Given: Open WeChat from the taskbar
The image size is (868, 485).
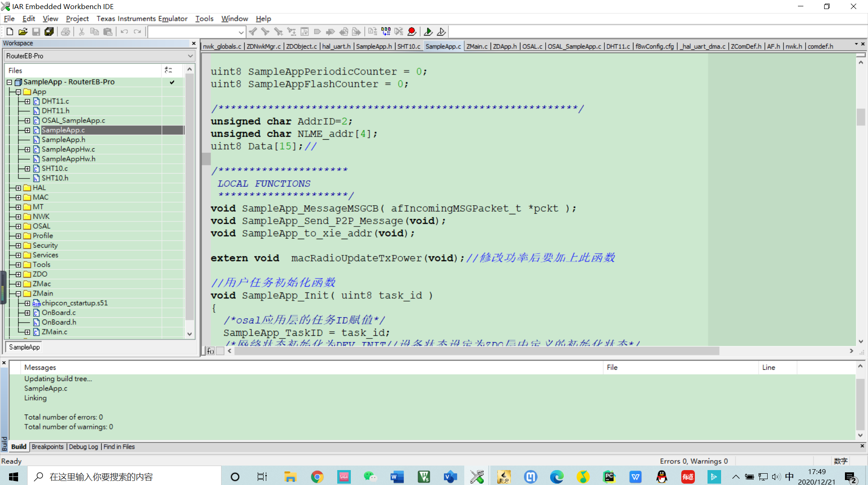Looking at the screenshot, I should (x=370, y=476).
